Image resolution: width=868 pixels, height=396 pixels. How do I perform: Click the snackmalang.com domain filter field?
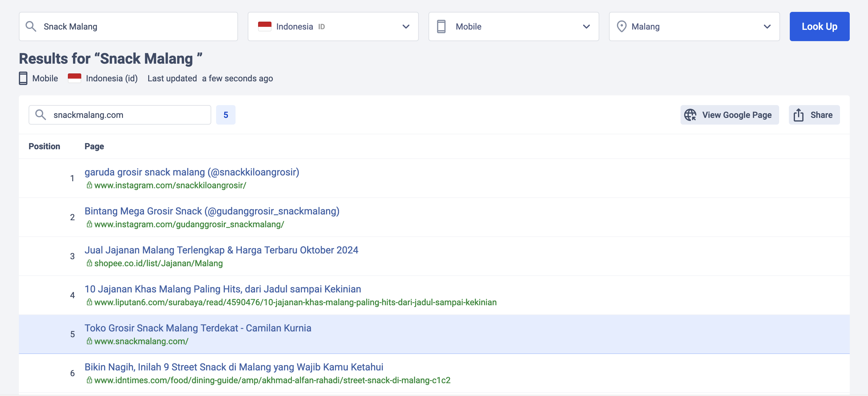point(120,115)
